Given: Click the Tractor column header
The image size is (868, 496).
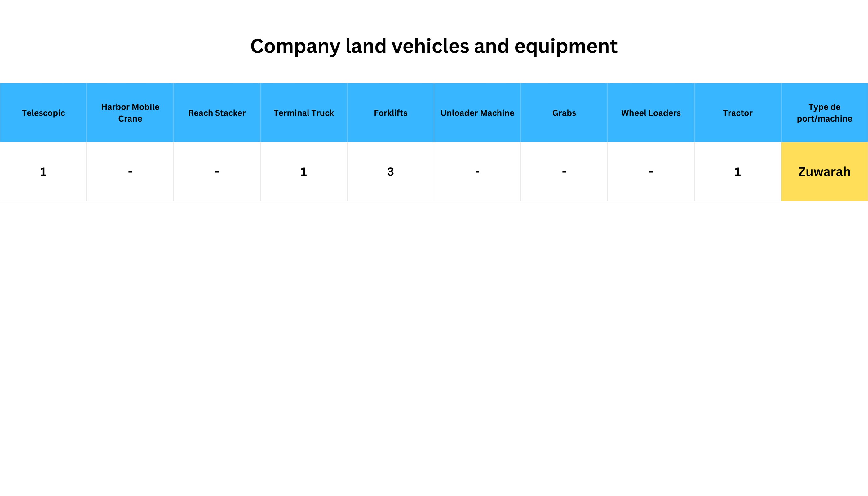Looking at the screenshot, I should (737, 113).
